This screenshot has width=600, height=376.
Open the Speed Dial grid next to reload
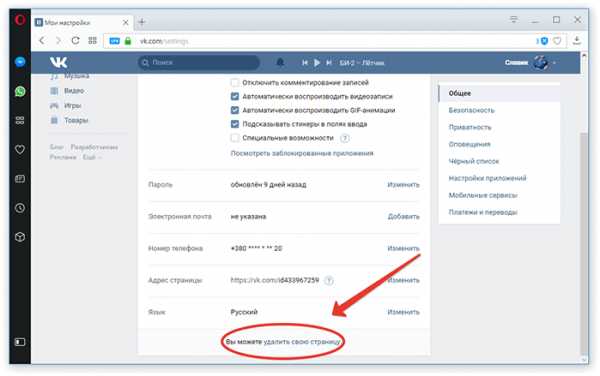(x=92, y=41)
